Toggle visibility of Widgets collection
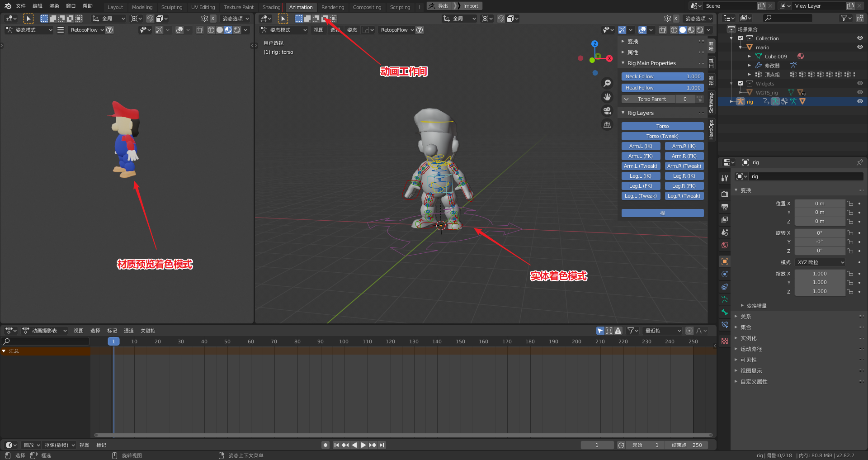This screenshot has height=460, width=868. pyautogui.click(x=860, y=83)
